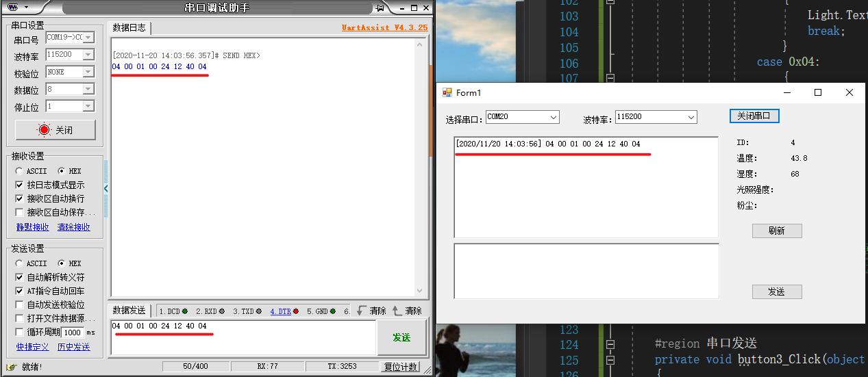Click the blue hex line in data log
This screenshot has height=377, width=868.
159,67
